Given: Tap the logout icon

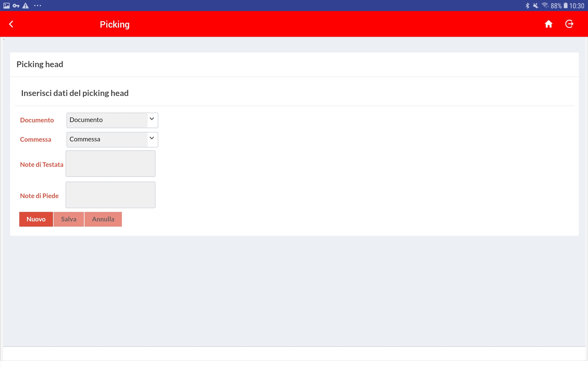Looking at the screenshot, I should coord(569,24).
